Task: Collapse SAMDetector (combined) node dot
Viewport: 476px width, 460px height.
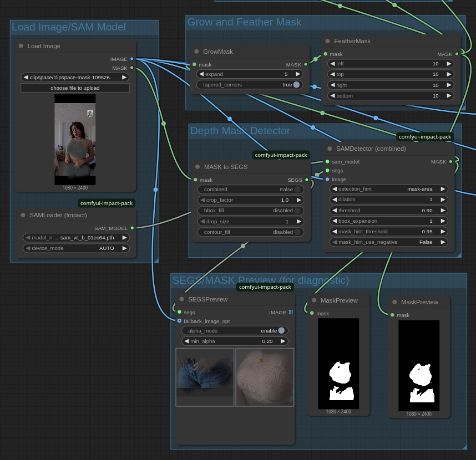Action: tap(330, 149)
